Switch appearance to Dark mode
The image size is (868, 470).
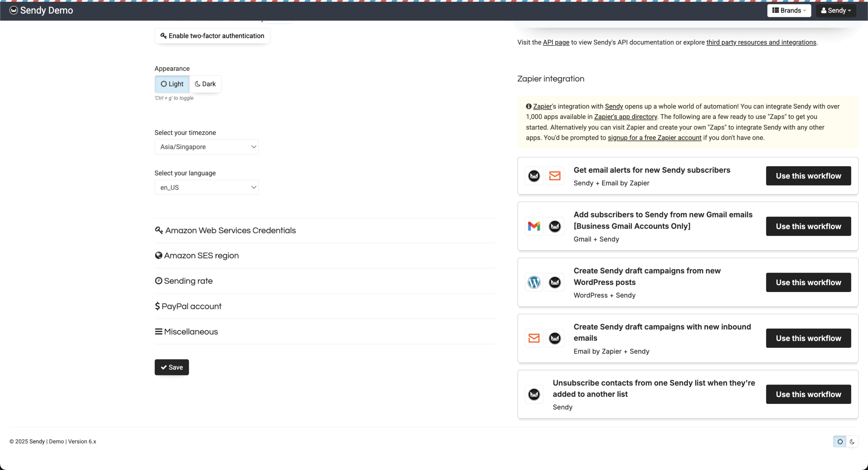[x=205, y=84]
